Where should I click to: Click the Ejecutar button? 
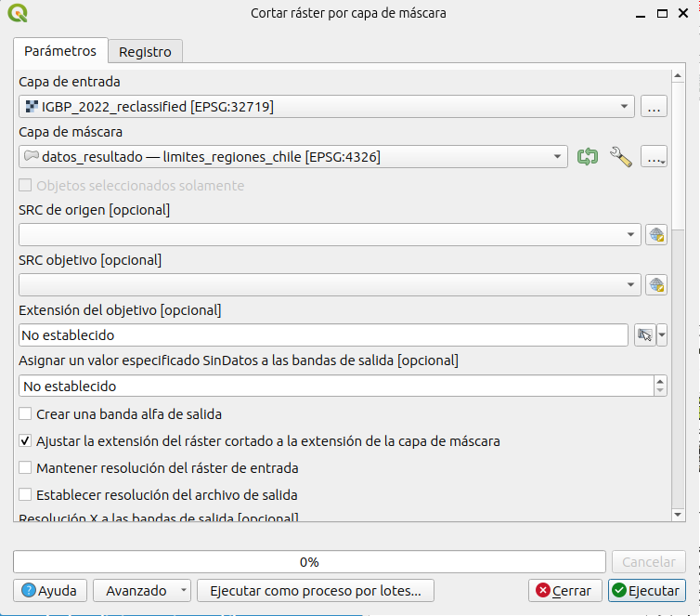click(x=646, y=591)
